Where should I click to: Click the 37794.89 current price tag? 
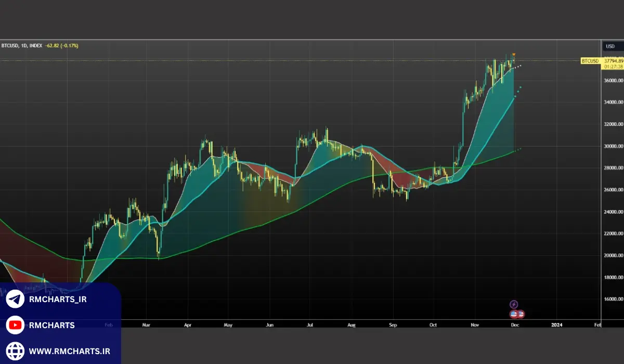tap(614, 61)
